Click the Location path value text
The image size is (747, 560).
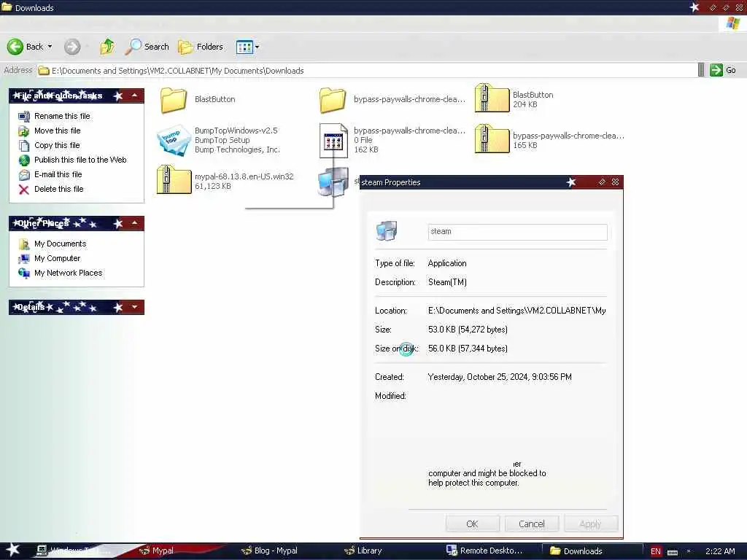click(517, 311)
